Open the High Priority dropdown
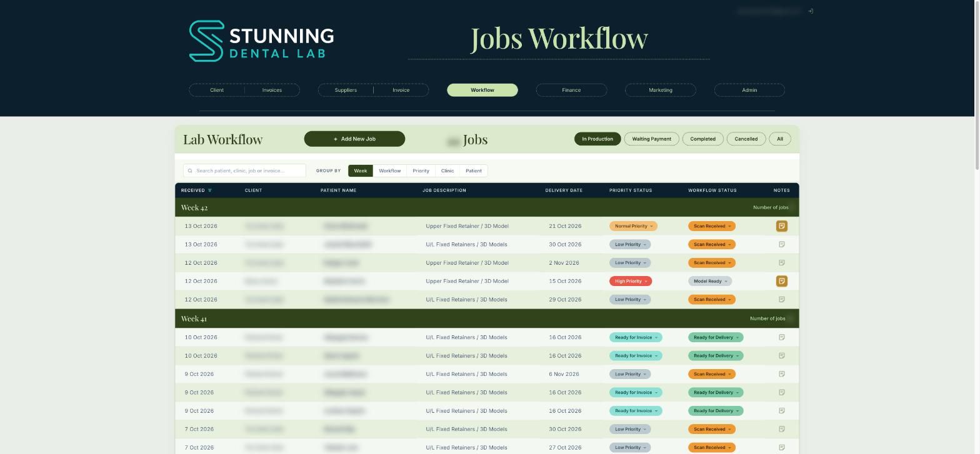This screenshot has width=980, height=454. [x=631, y=281]
